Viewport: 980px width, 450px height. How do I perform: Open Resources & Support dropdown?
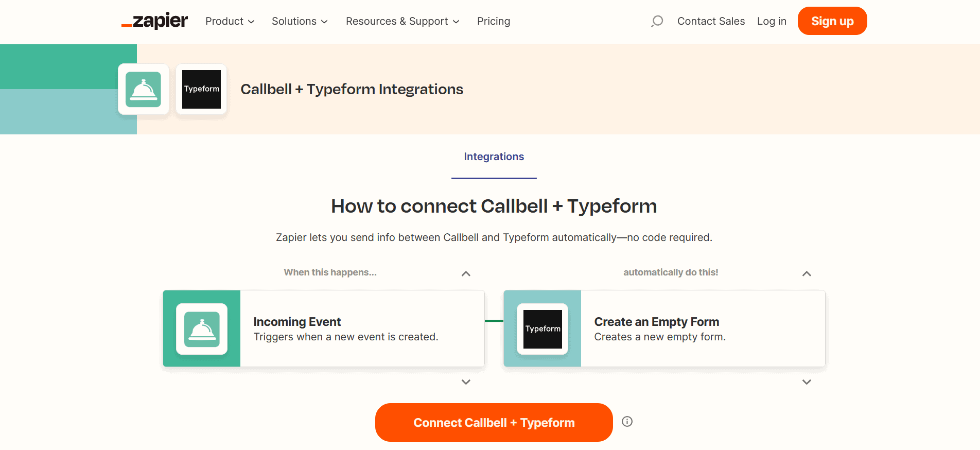(x=402, y=21)
